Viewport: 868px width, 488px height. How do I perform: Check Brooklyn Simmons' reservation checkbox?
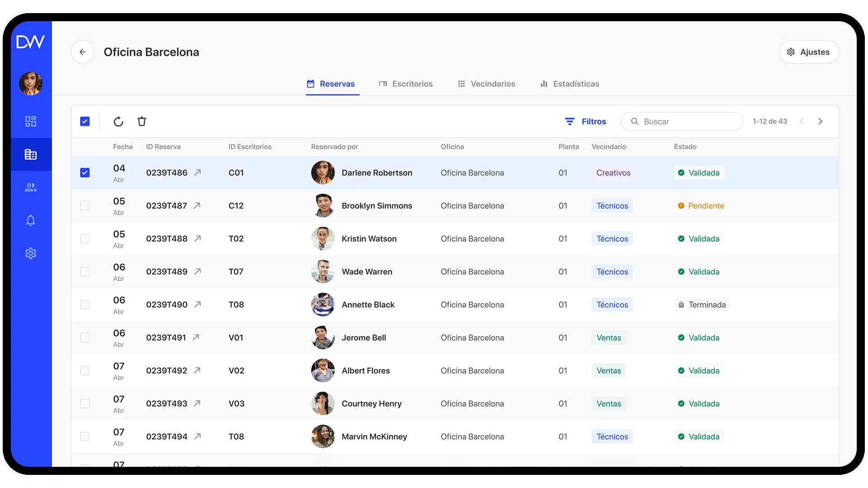click(x=85, y=206)
